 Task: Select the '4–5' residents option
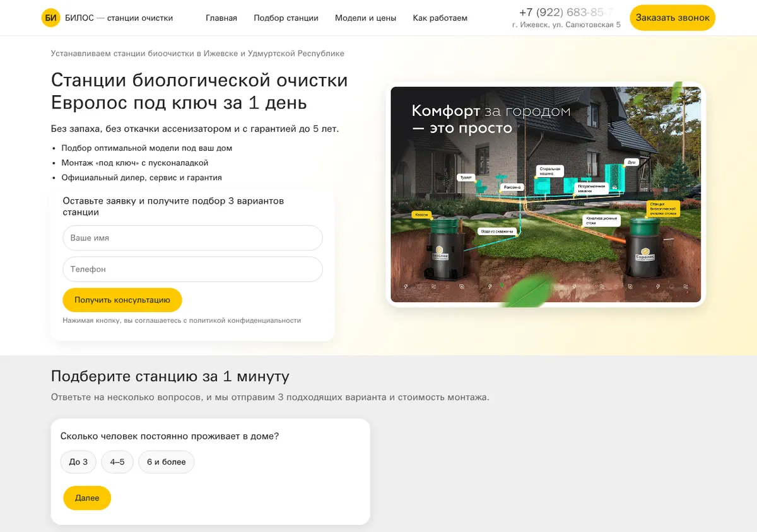pos(117,462)
